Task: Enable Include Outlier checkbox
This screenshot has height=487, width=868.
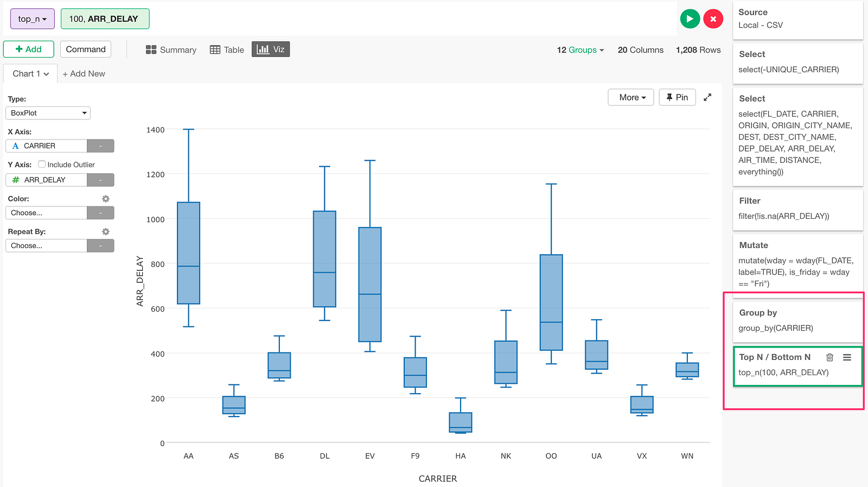Action: 42,164
